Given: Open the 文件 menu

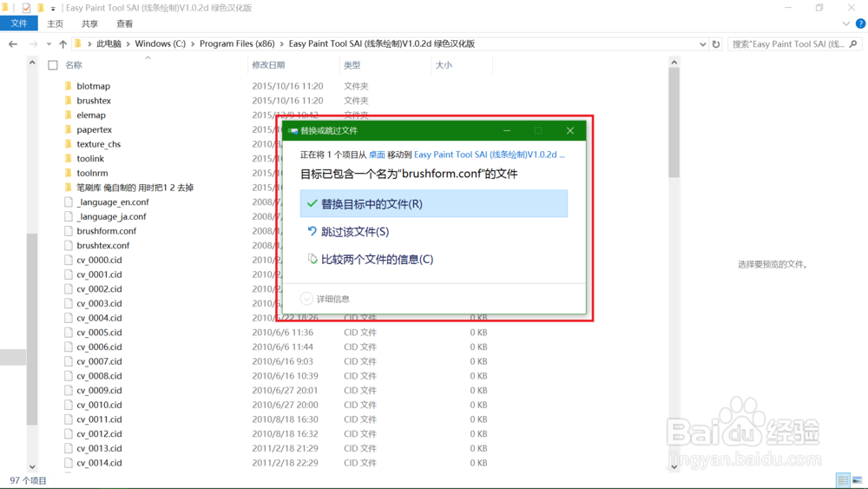Looking at the screenshot, I should pos(19,23).
